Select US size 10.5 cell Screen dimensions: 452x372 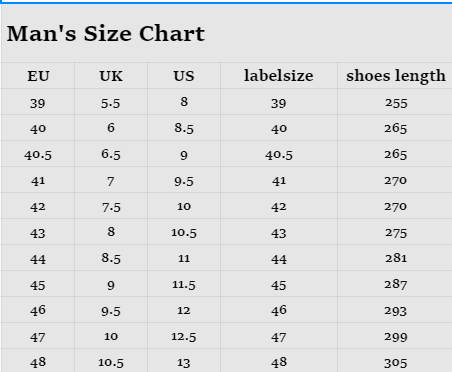pos(184,232)
